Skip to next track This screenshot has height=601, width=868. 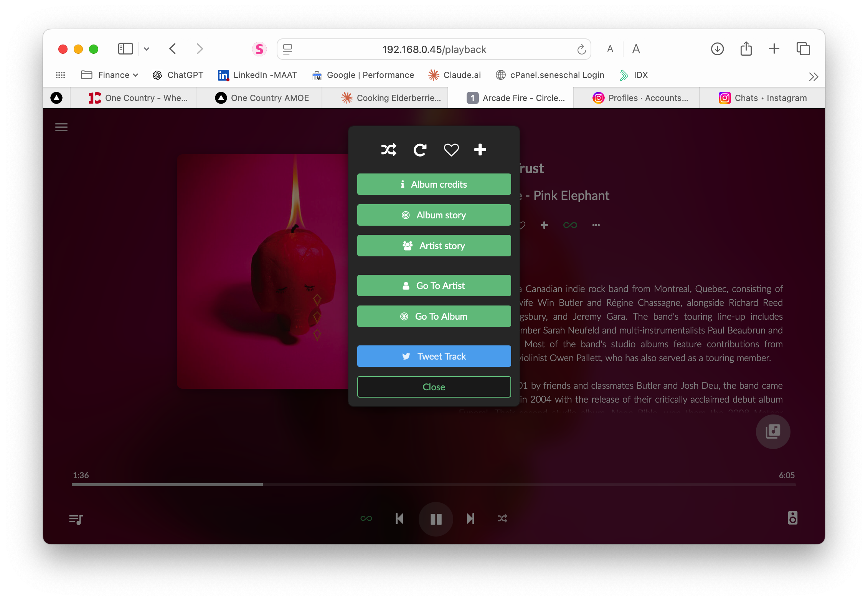[x=470, y=519]
